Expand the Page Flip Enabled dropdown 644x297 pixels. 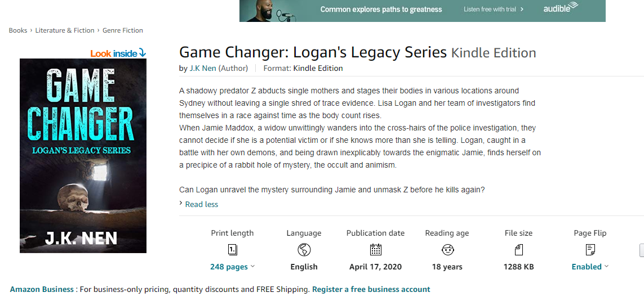590,267
